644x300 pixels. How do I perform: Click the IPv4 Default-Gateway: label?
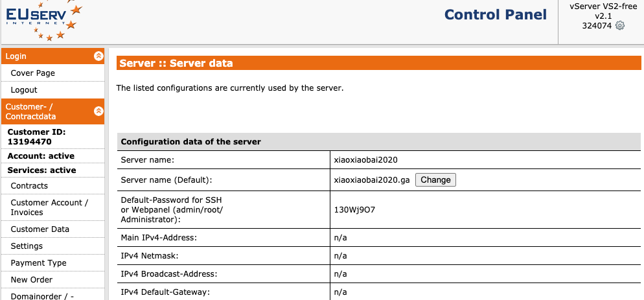(165, 292)
